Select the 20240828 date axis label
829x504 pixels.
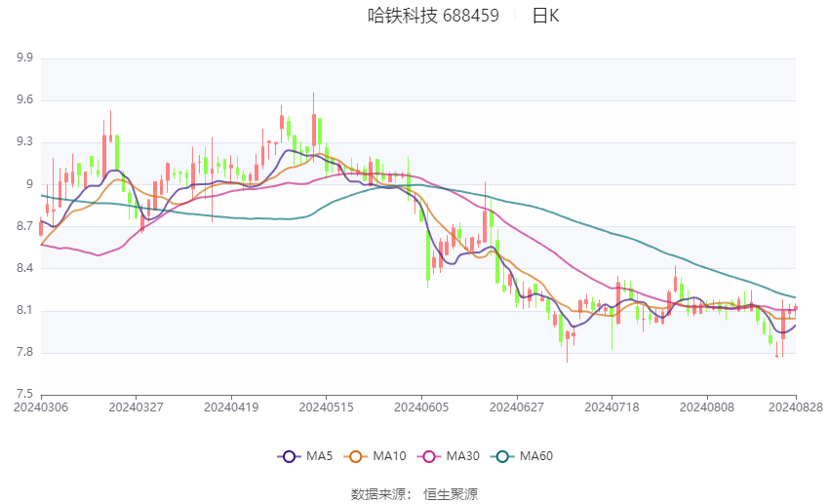point(796,407)
